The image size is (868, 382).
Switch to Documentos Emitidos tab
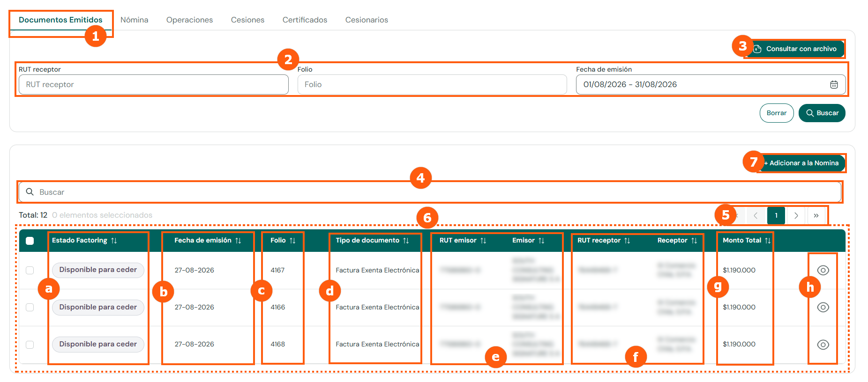[60, 20]
